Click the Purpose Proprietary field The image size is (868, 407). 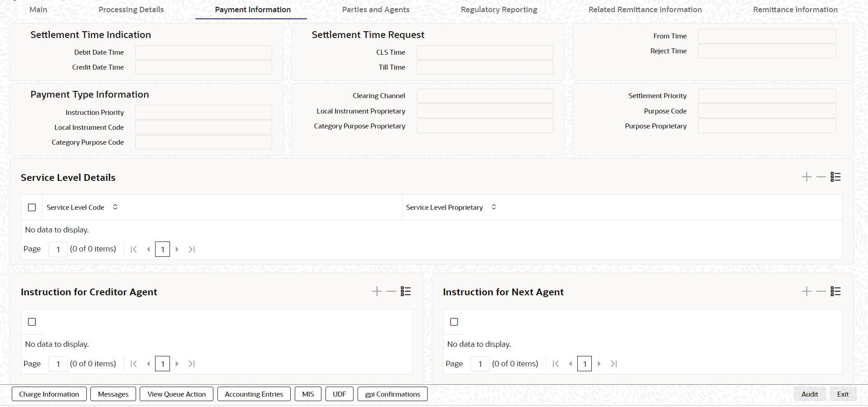(767, 126)
